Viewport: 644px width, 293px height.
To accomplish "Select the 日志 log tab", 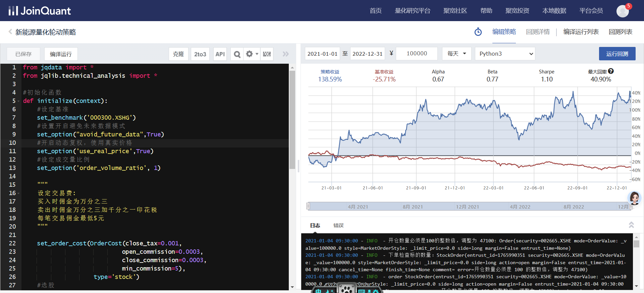I will (x=315, y=225).
